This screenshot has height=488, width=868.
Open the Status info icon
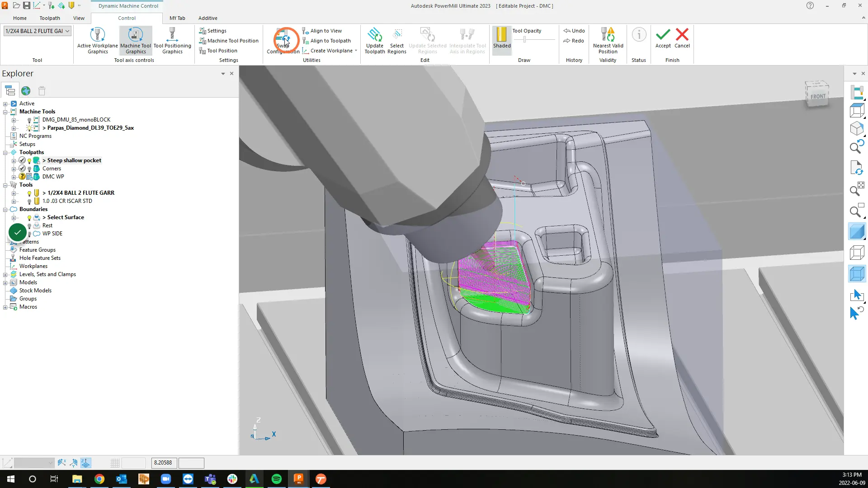pos(639,35)
